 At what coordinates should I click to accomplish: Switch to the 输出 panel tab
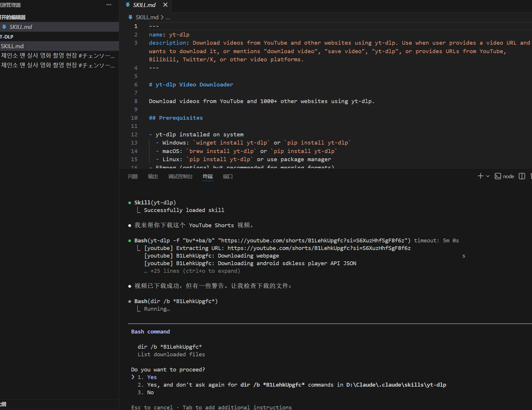[153, 176]
